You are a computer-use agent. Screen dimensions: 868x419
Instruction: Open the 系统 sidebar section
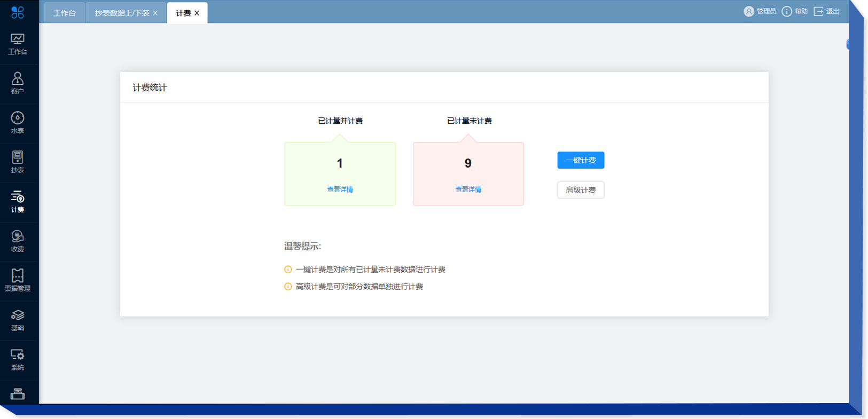pos(18,360)
